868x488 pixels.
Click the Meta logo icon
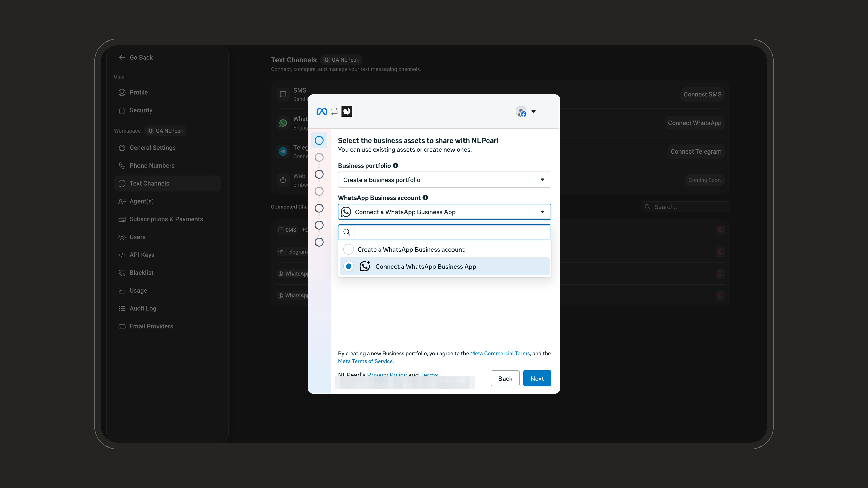coord(321,111)
